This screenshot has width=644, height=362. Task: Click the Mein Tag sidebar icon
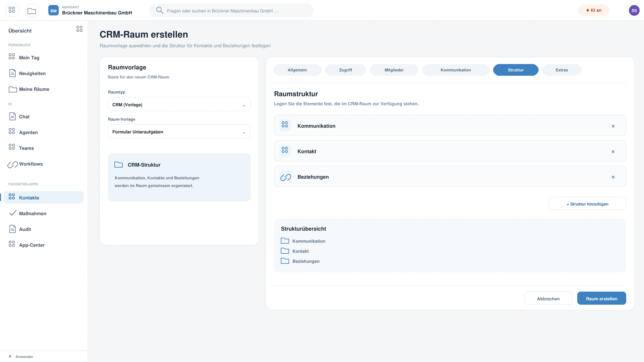coord(12,56)
